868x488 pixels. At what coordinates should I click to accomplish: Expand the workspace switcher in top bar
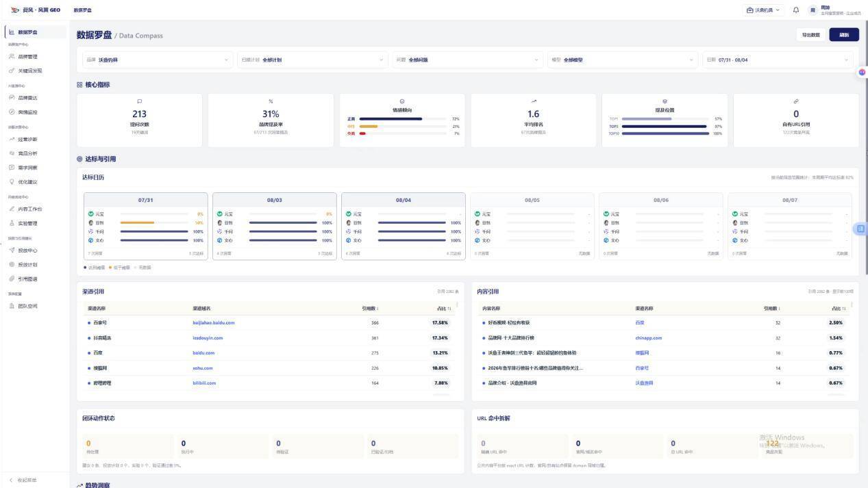click(x=763, y=10)
